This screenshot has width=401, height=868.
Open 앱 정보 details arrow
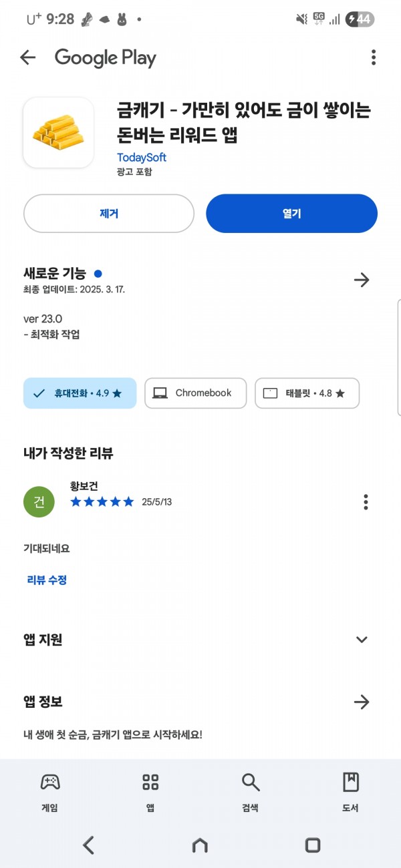tap(362, 702)
